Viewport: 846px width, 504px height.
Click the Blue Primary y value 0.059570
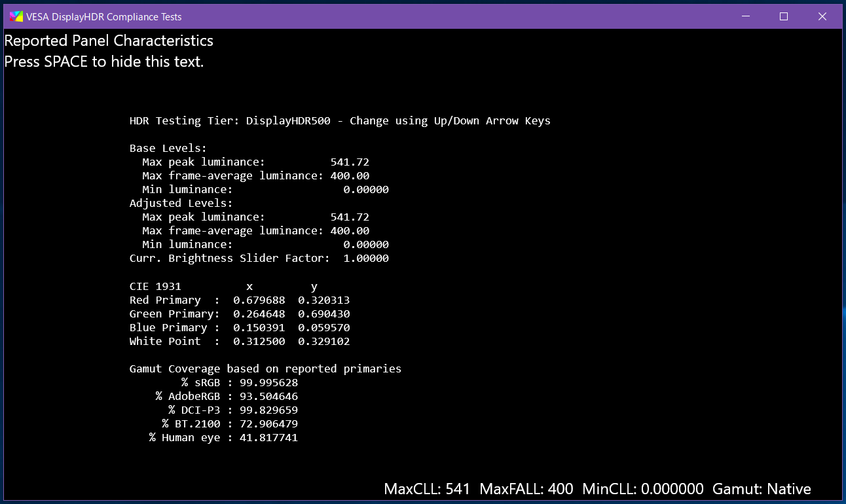tap(323, 327)
